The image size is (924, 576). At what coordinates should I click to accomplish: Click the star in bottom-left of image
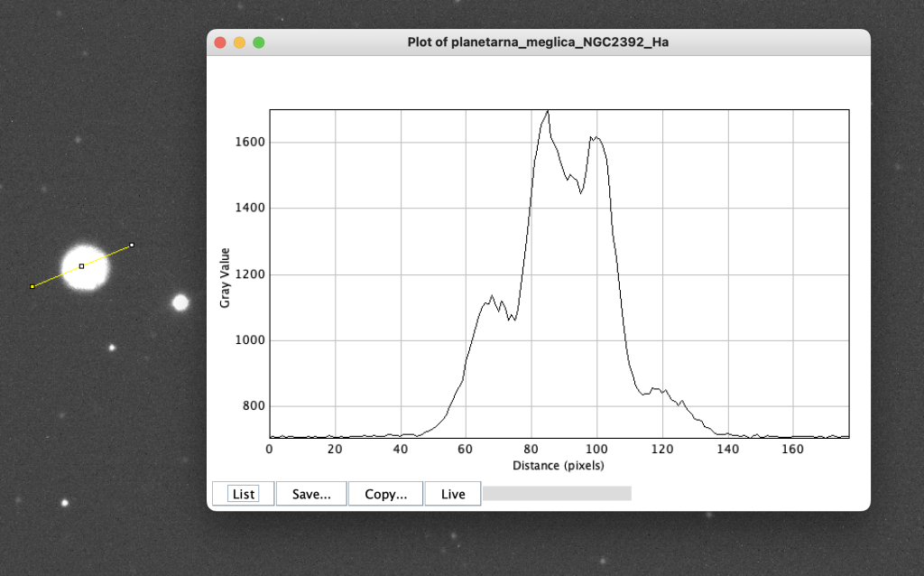coord(64,503)
